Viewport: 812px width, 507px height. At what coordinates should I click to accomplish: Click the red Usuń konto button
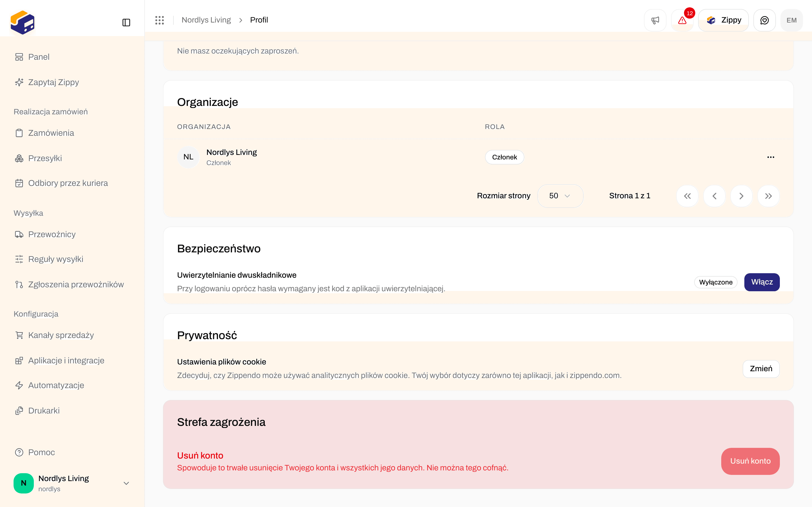(750, 461)
